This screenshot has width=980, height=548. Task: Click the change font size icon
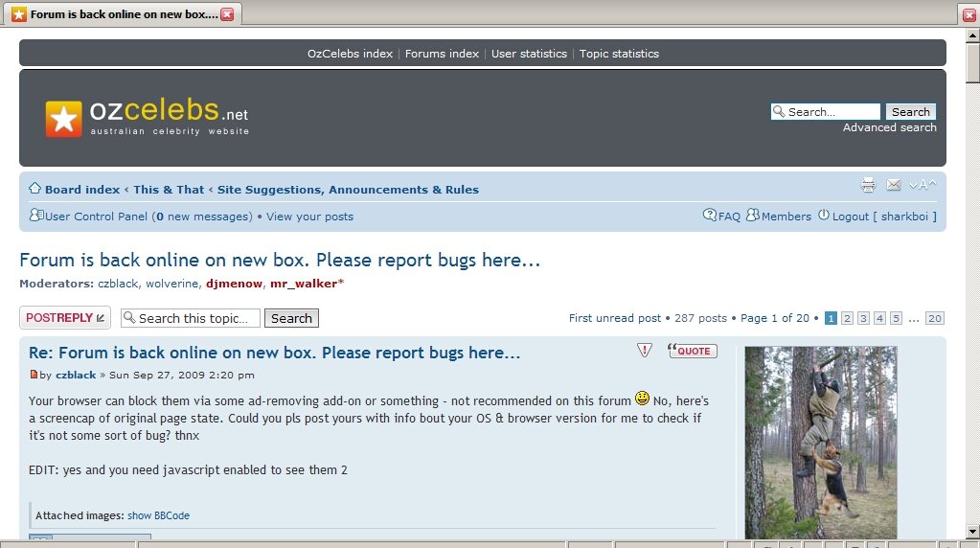[x=923, y=185]
